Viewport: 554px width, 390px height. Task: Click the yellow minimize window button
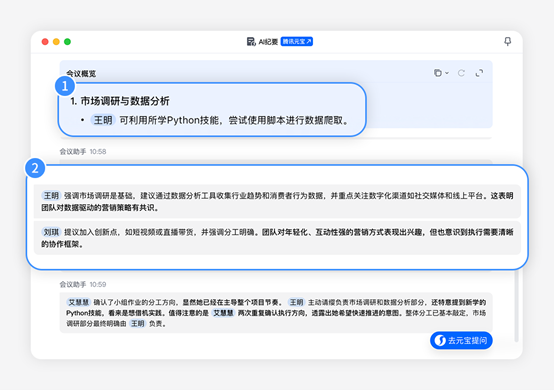[56, 42]
